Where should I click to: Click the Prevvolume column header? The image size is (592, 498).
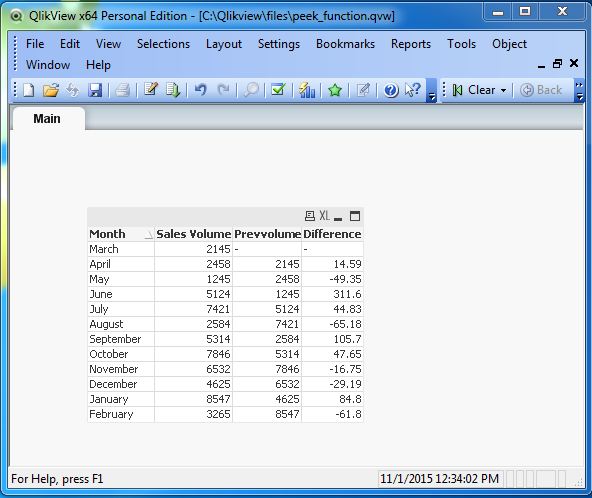[x=267, y=234]
